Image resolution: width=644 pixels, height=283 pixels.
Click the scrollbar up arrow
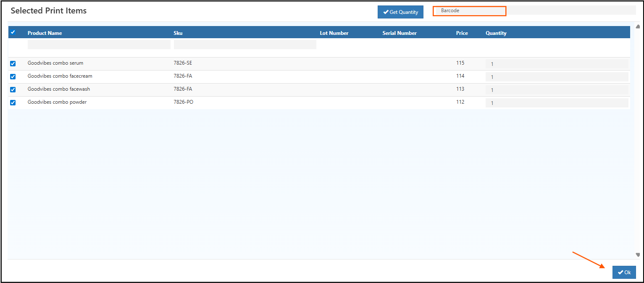tap(638, 26)
